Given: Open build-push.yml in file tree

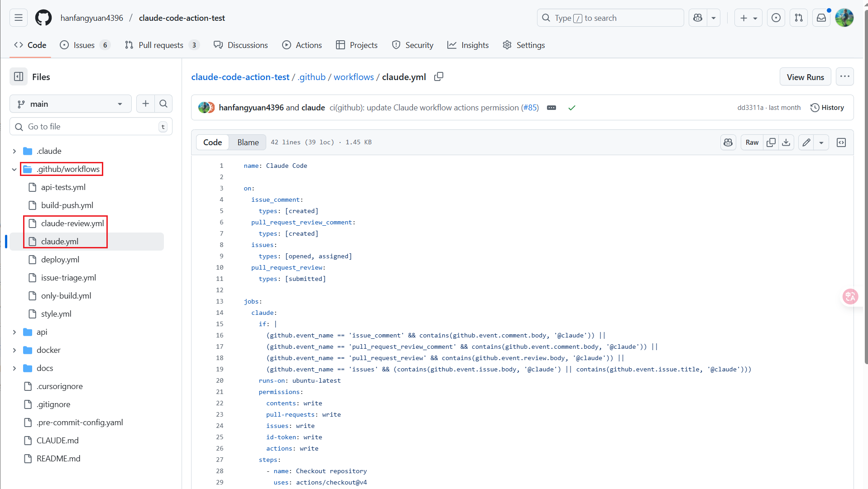Looking at the screenshot, I should point(67,205).
